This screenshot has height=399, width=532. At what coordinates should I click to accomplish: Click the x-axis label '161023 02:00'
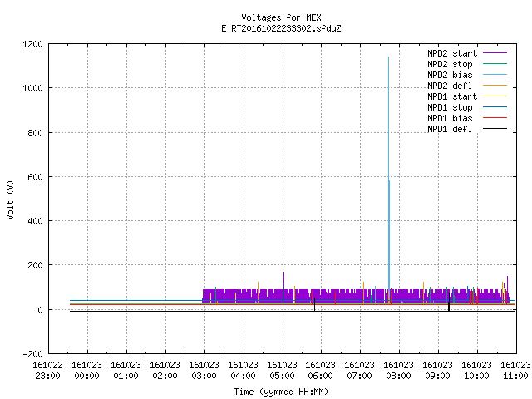coord(165,371)
